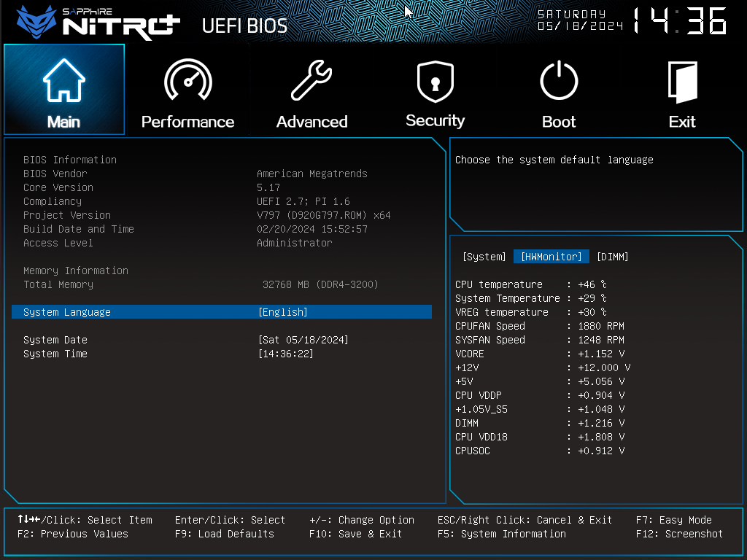Show the [DIMM] info tab

613,257
